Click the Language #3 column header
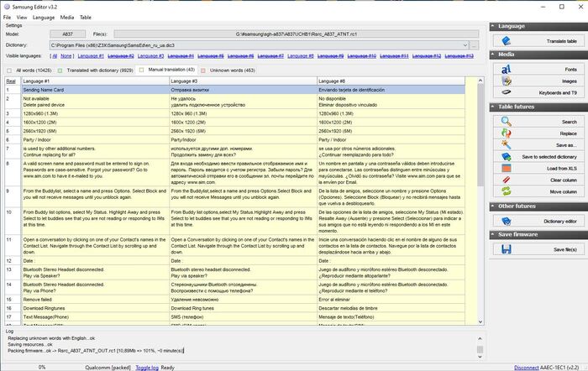This screenshot has height=371, width=588. pyautogui.click(x=243, y=81)
